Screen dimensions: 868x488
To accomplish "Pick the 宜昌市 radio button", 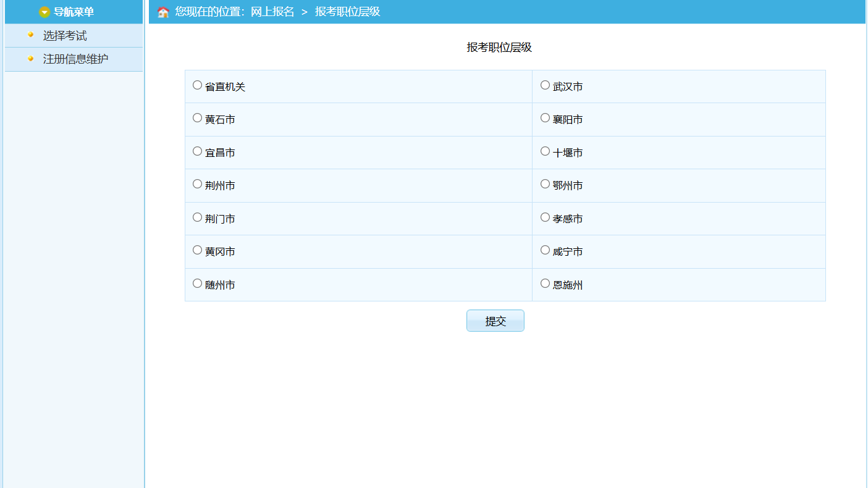I will [197, 151].
